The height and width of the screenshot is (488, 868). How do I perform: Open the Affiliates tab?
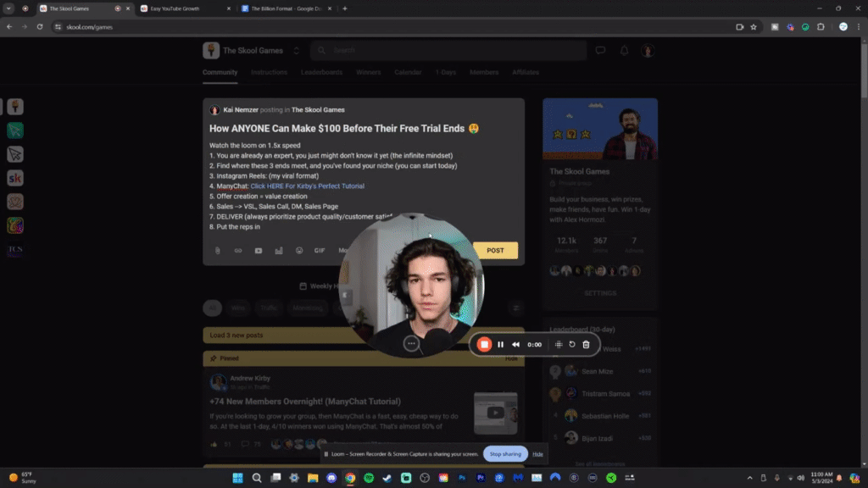(526, 73)
